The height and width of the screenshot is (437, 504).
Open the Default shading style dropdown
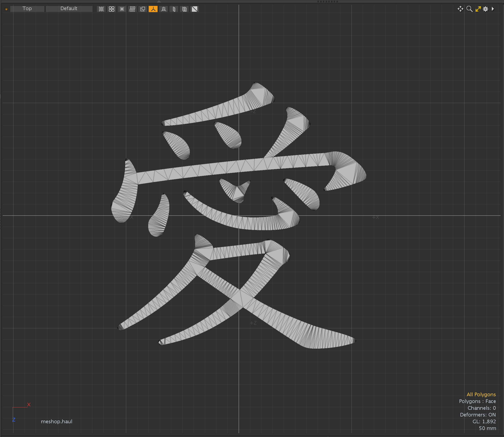click(69, 9)
